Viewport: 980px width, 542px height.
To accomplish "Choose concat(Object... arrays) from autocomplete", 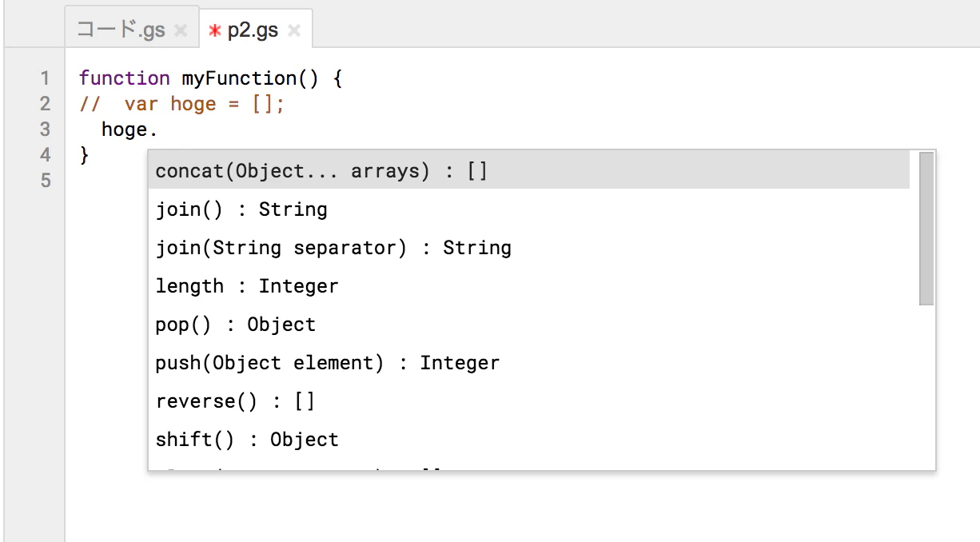I will pos(529,170).
